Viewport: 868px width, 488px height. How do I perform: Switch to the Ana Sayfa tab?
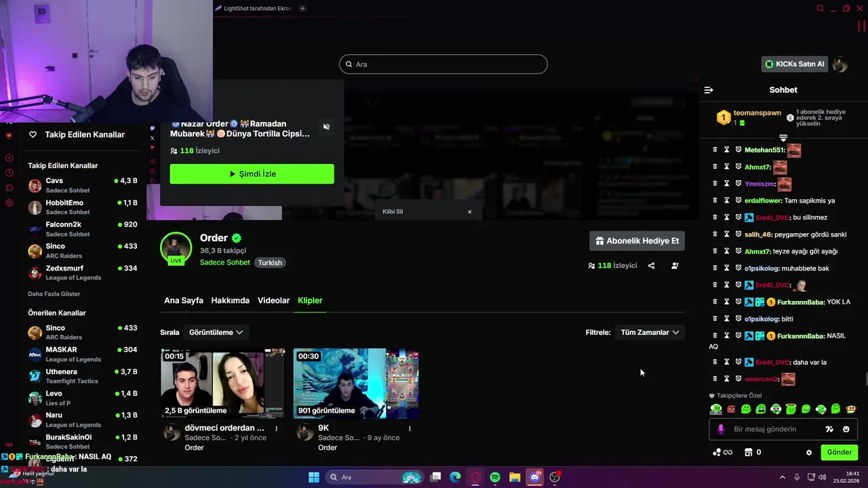point(184,300)
